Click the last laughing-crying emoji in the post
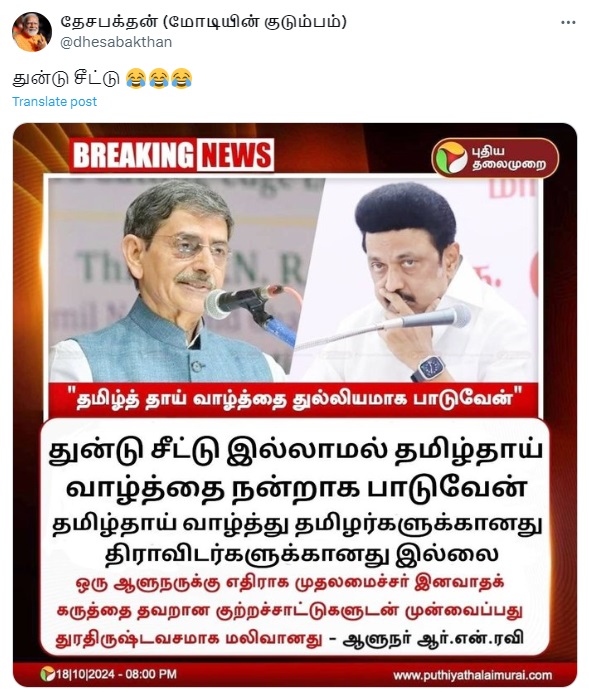This screenshot has width=589, height=695. click(x=181, y=78)
